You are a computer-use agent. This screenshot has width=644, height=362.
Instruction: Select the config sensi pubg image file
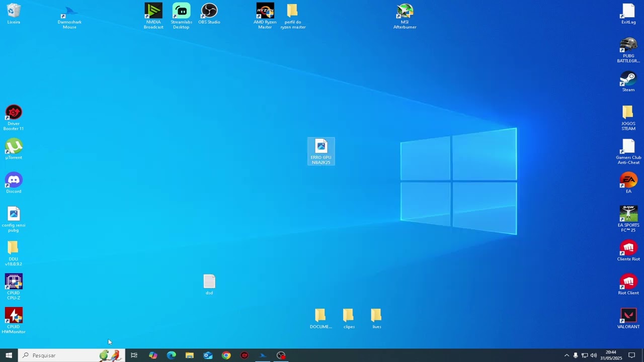point(14,219)
